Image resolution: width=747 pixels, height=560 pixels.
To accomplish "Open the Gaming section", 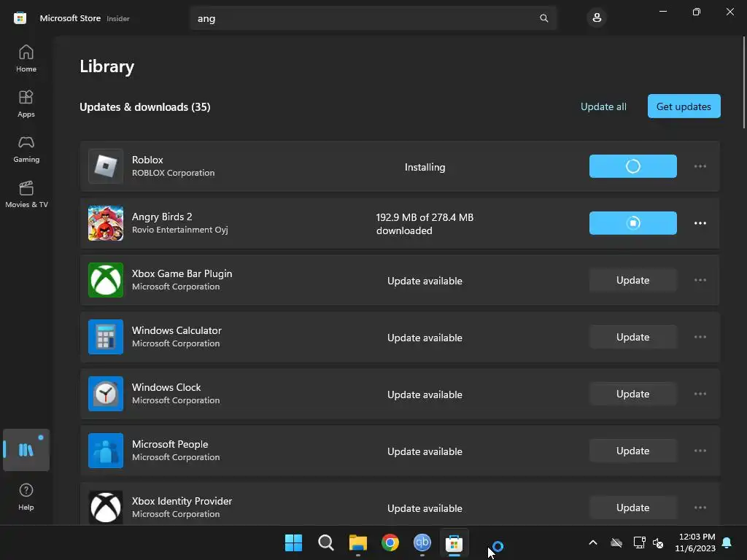I will [x=26, y=149].
